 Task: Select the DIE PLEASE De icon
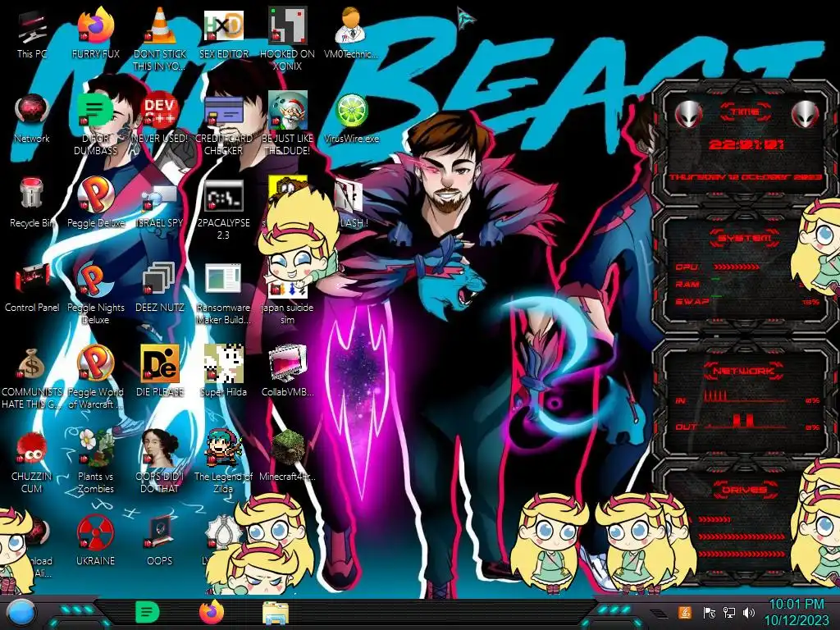point(160,371)
